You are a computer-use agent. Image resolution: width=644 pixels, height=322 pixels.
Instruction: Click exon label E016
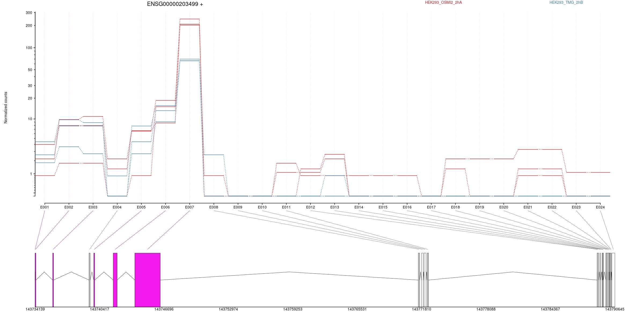click(407, 207)
